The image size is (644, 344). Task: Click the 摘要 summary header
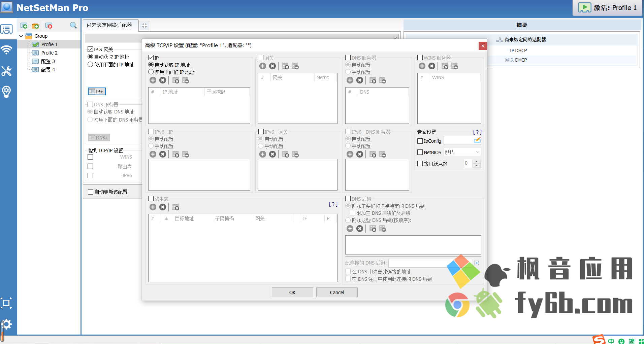522,25
